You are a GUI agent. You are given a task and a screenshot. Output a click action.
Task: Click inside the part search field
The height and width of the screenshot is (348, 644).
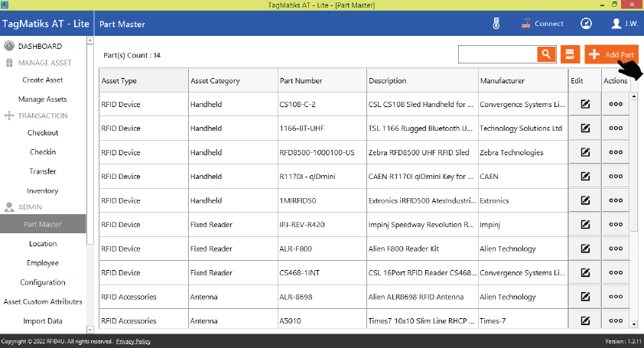coord(496,54)
